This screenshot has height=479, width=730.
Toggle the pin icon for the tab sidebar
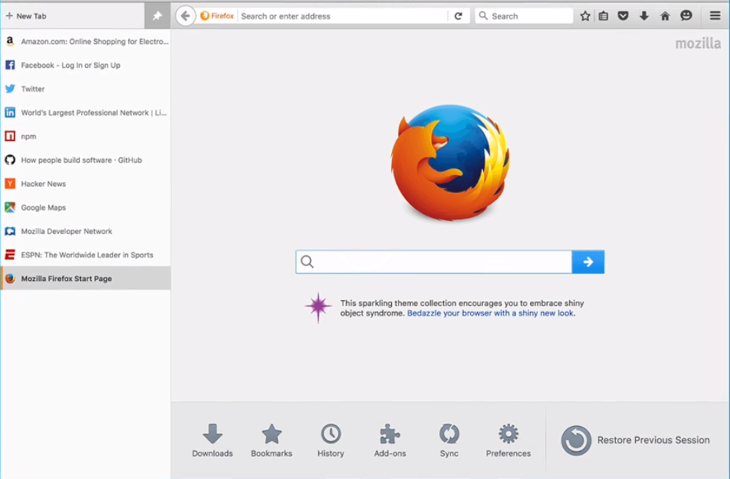(157, 16)
